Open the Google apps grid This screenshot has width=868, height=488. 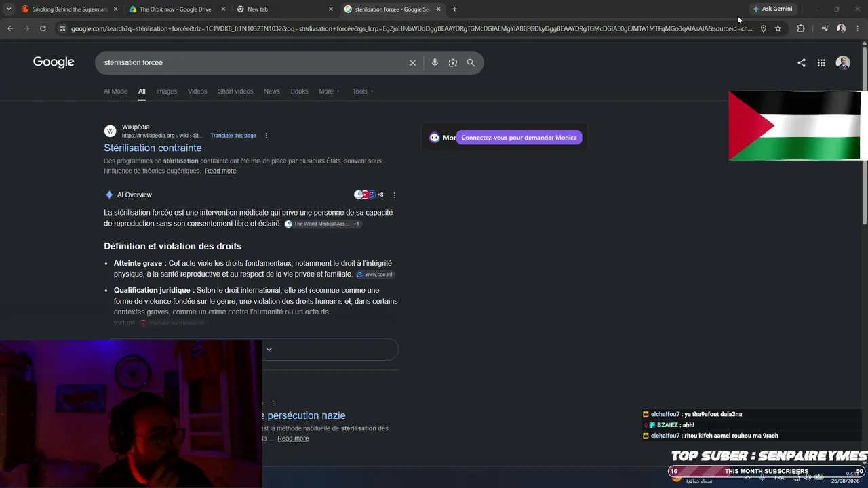tap(821, 62)
